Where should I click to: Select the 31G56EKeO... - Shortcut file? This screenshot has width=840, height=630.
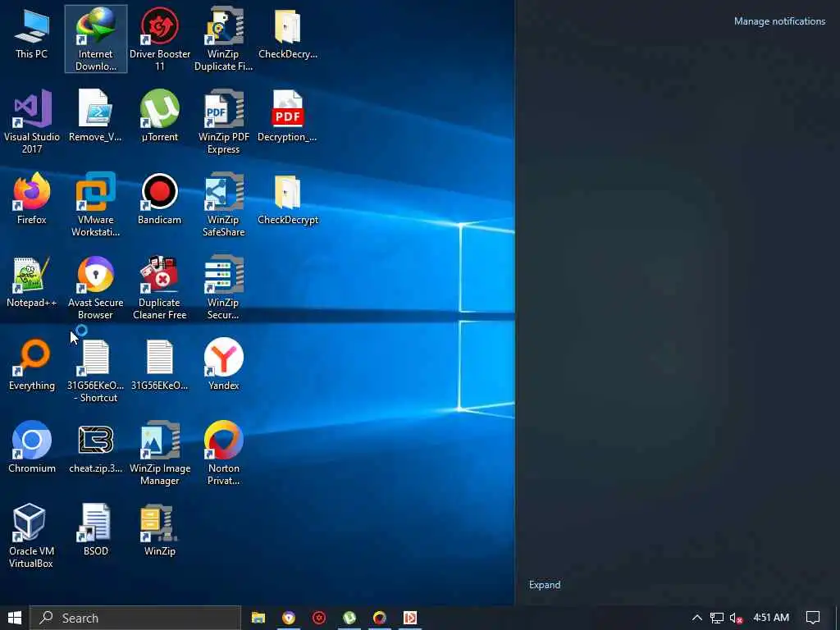[95, 371]
